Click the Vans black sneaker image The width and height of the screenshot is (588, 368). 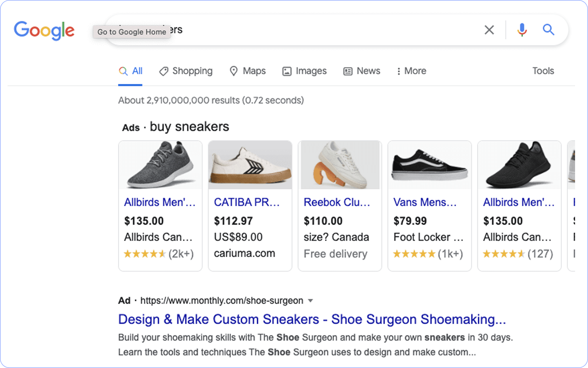click(430, 165)
